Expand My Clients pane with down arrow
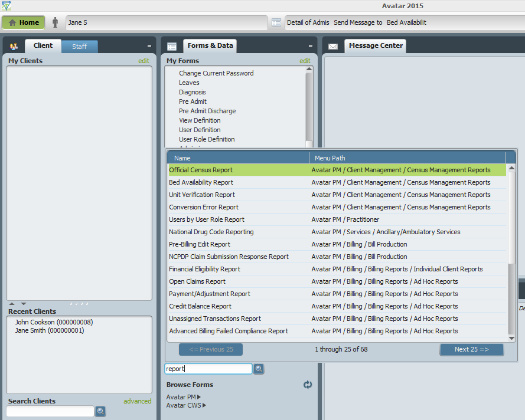Screen dimensions: 525x420 click(x=24, y=304)
